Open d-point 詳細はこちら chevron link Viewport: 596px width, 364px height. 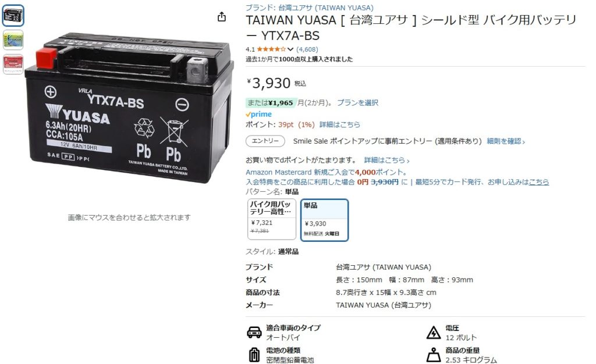point(386,160)
